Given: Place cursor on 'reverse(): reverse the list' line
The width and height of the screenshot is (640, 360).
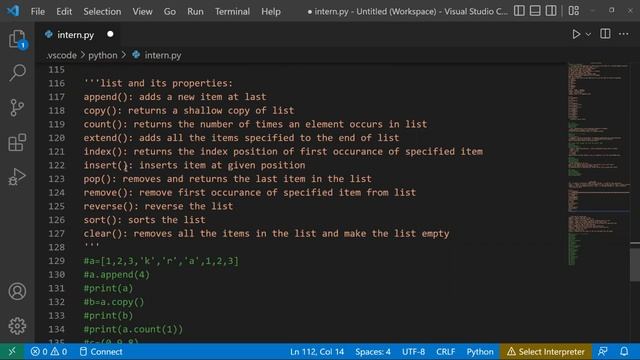Looking at the screenshot, I should [x=158, y=206].
